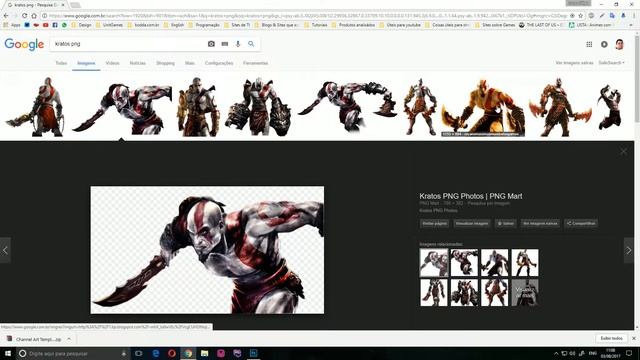Screen dimensions: 640x360
Task: Click Ver imagens salvas link near SafeSearch
Action: click(574, 63)
